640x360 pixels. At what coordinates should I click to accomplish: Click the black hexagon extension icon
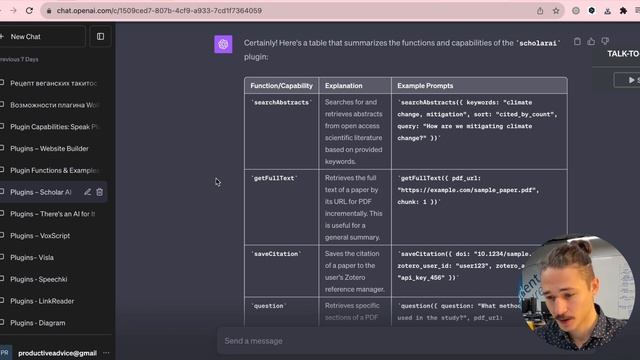click(591, 11)
